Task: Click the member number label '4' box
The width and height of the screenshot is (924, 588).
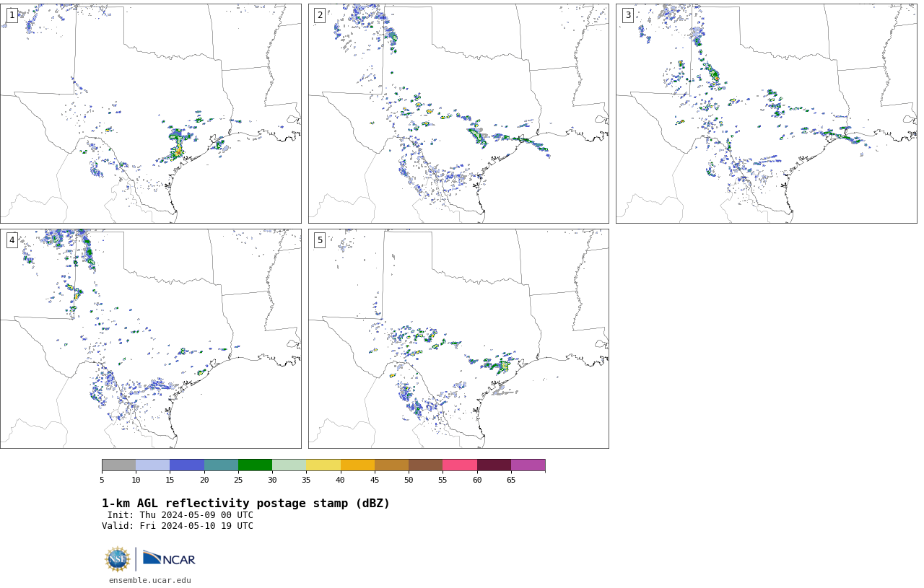Action: (x=12, y=240)
